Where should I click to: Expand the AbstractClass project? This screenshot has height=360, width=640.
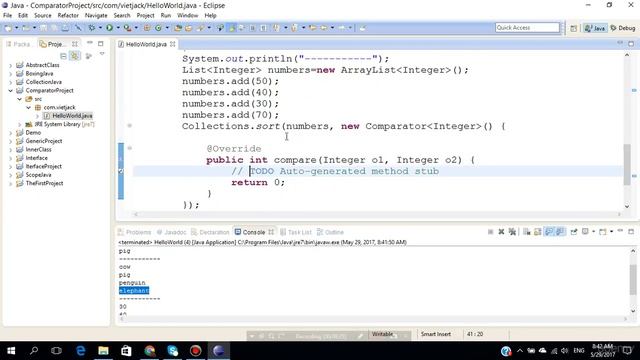tap(11, 65)
